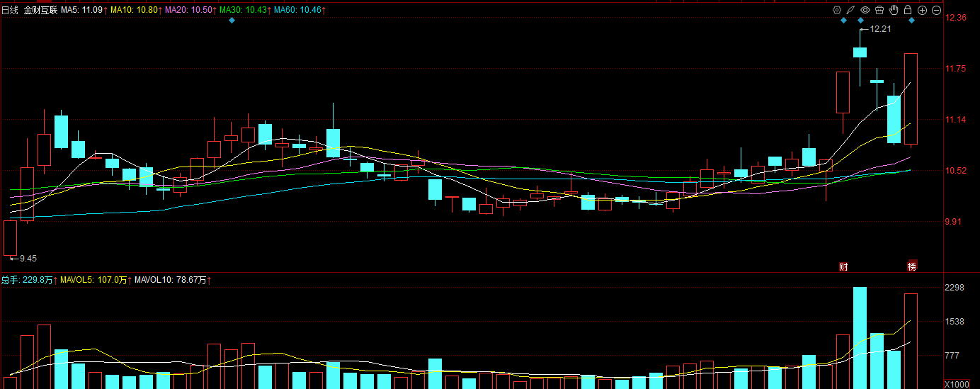Click the 10.52 price axis label
Screen dimensions: 980x389
pos(957,171)
